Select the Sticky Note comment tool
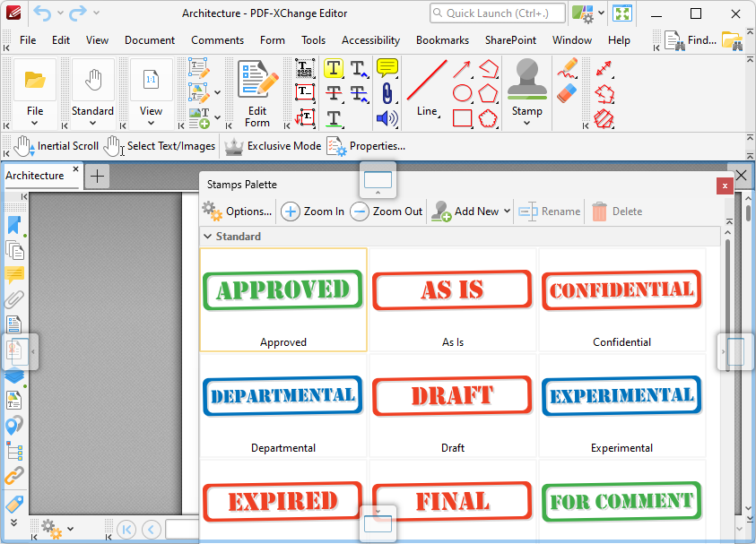This screenshot has height=544, width=756. pos(389,68)
